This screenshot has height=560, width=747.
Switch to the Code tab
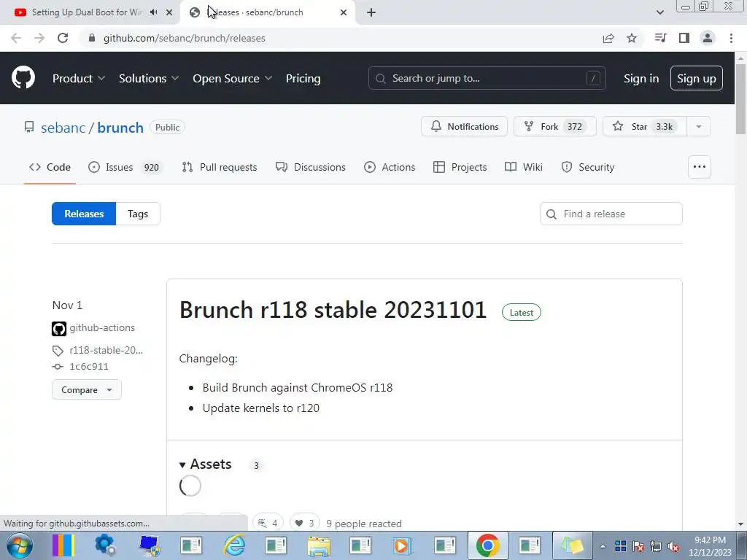coord(50,167)
